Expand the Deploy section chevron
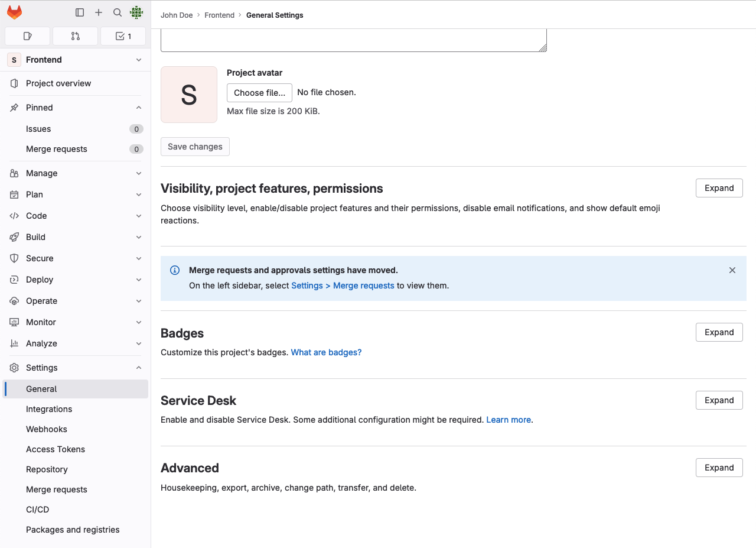Viewport: 756px width, 548px height. point(139,280)
